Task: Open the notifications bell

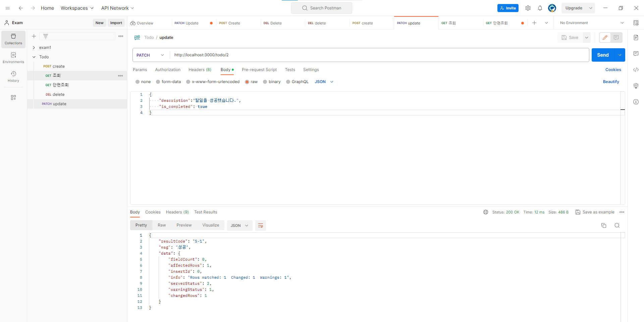Action: click(540, 8)
